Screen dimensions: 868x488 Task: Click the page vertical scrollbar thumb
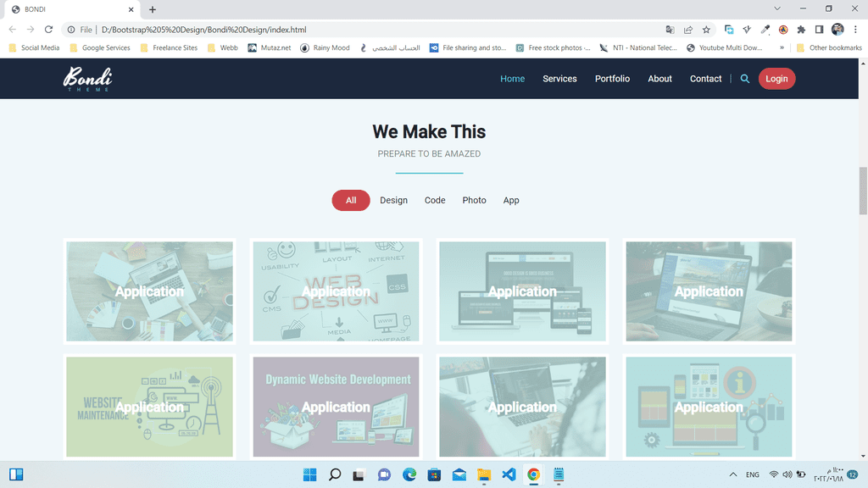863,191
